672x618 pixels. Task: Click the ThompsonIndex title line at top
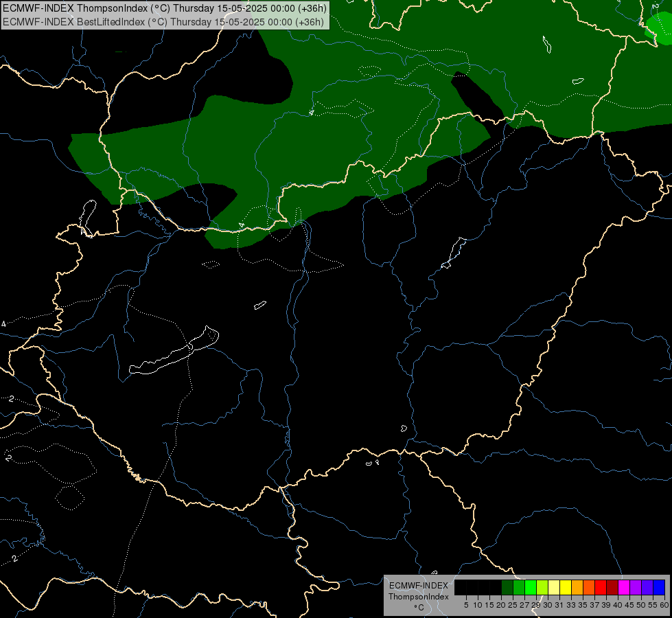(x=165, y=8)
